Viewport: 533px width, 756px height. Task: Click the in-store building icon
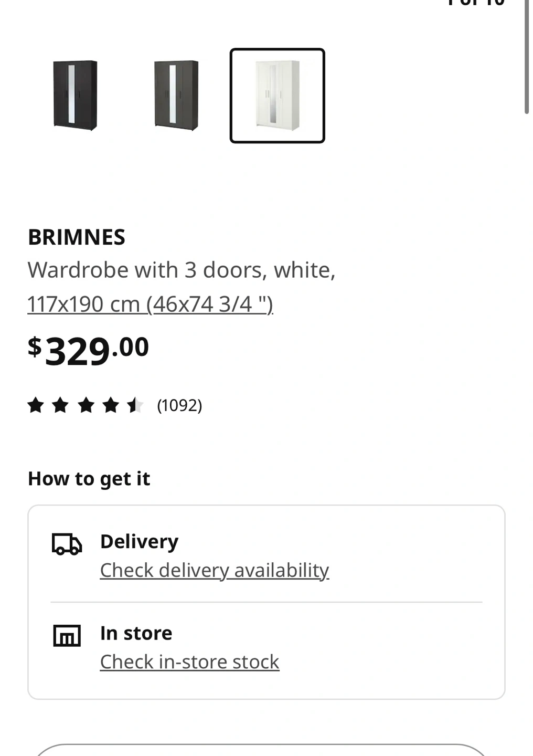pyautogui.click(x=67, y=636)
